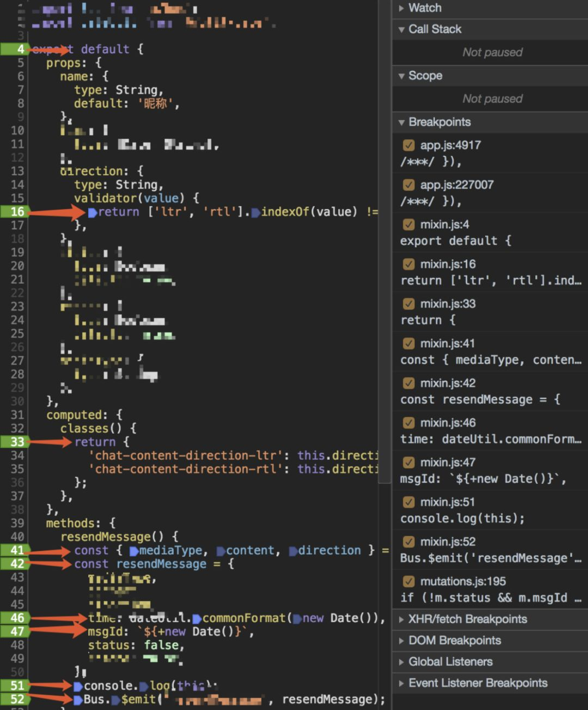Uncheck the mixin.js:46 breakpoint checkbox
Screen dimensions: 588x710
click(x=408, y=423)
